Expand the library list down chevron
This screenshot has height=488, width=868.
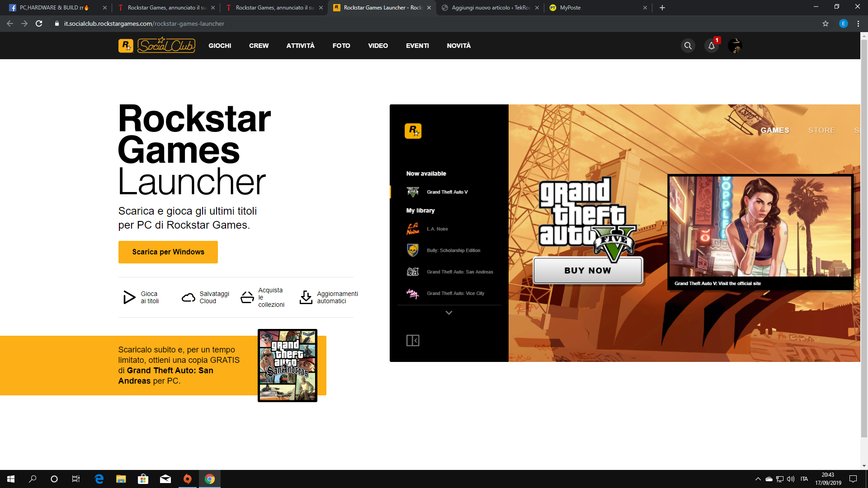449,313
